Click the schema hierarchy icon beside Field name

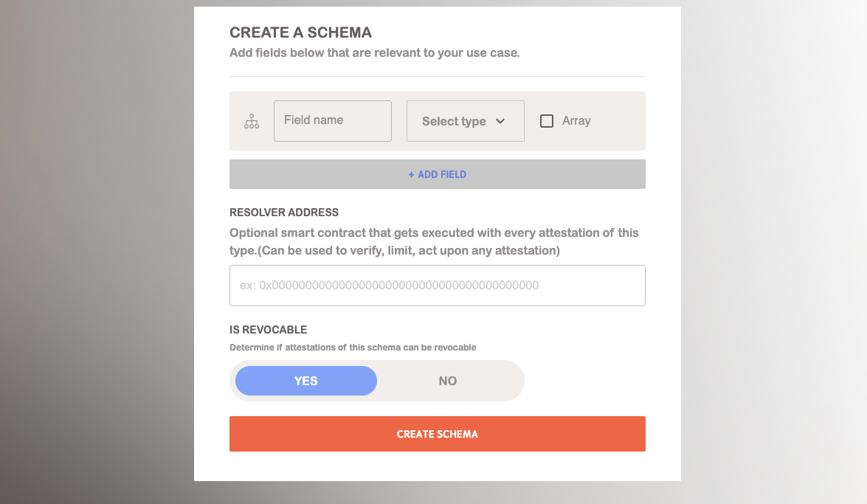(252, 122)
